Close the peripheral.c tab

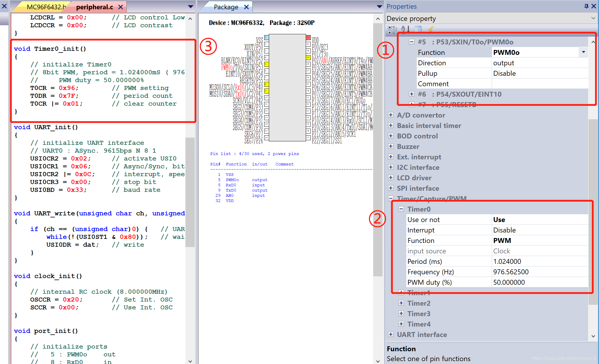(x=121, y=7)
